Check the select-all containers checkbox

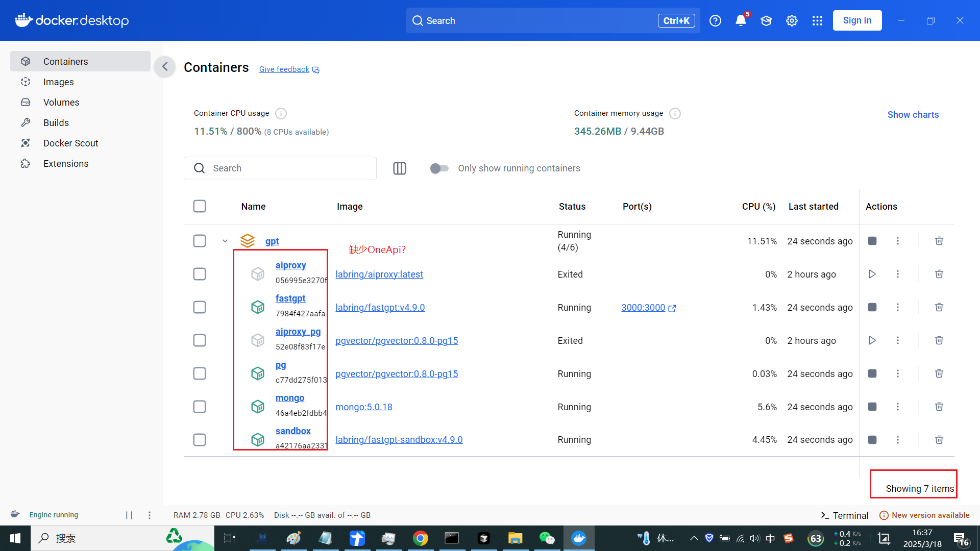(x=200, y=206)
